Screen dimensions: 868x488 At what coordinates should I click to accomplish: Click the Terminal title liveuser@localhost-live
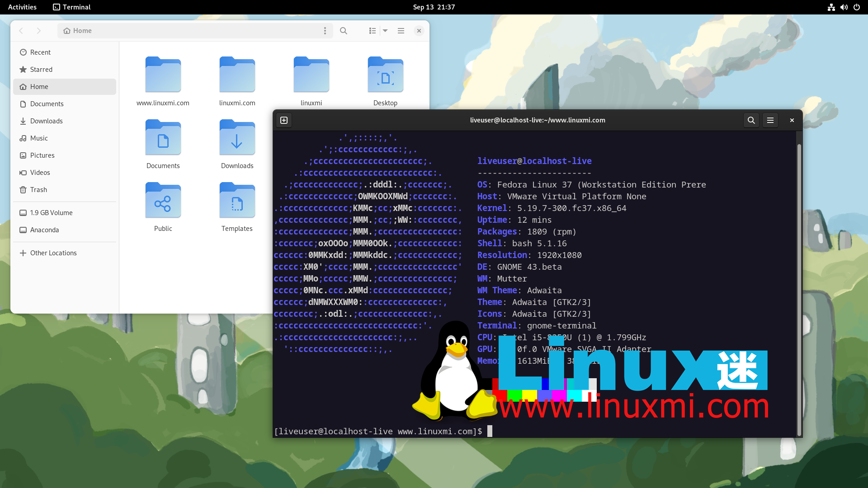(x=538, y=120)
